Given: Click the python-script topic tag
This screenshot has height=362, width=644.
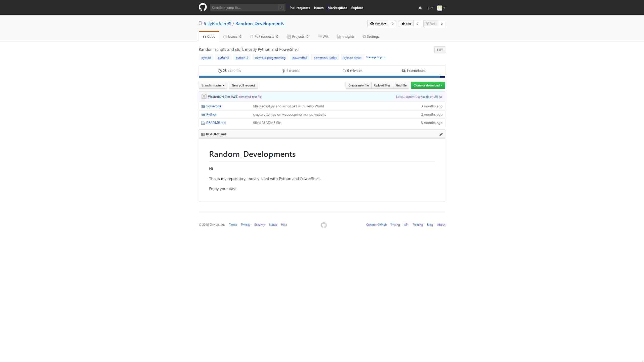Looking at the screenshot, I should click(352, 58).
